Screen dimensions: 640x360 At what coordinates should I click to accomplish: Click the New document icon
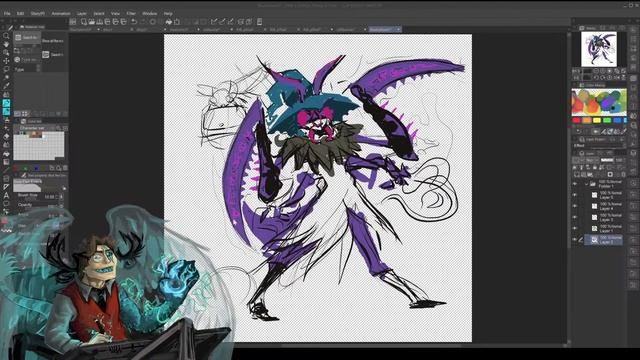coord(84,22)
